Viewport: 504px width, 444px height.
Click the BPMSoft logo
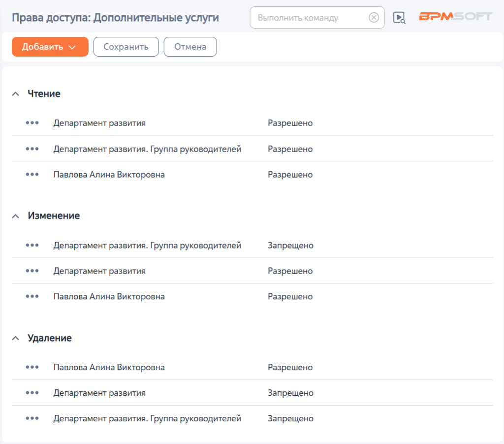point(456,16)
